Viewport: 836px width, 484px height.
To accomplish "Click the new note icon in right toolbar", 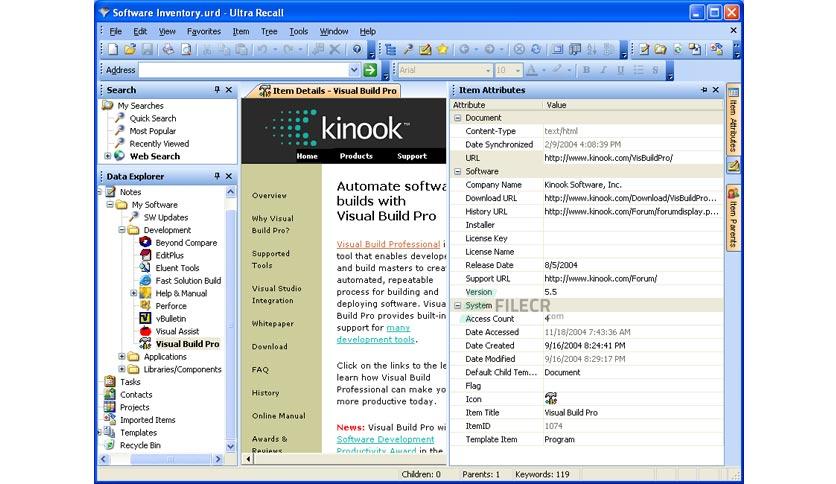I will point(644,50).
